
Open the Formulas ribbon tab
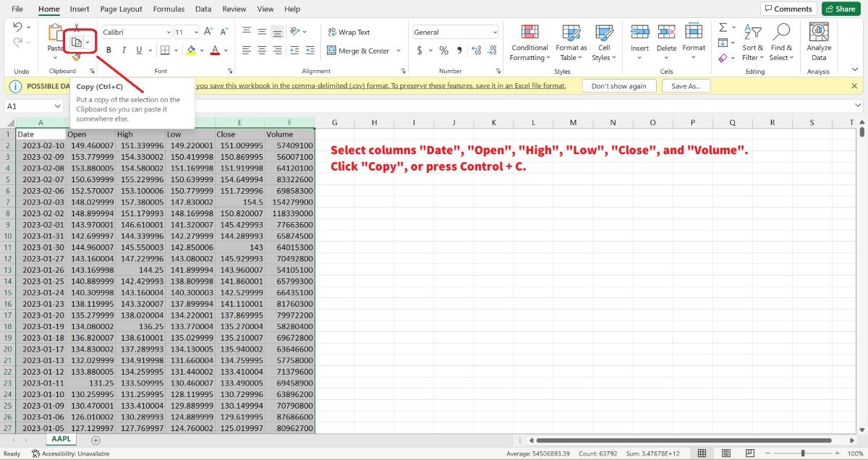point(169,9)
